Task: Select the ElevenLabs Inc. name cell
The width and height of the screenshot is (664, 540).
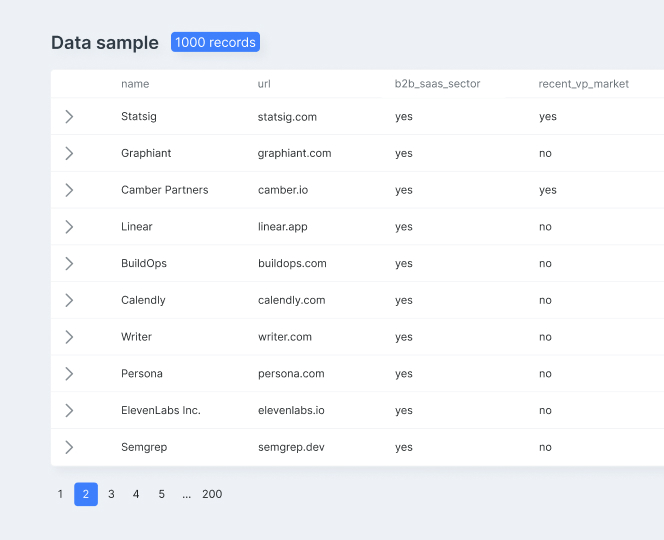Action: click(x=161, y=410)
